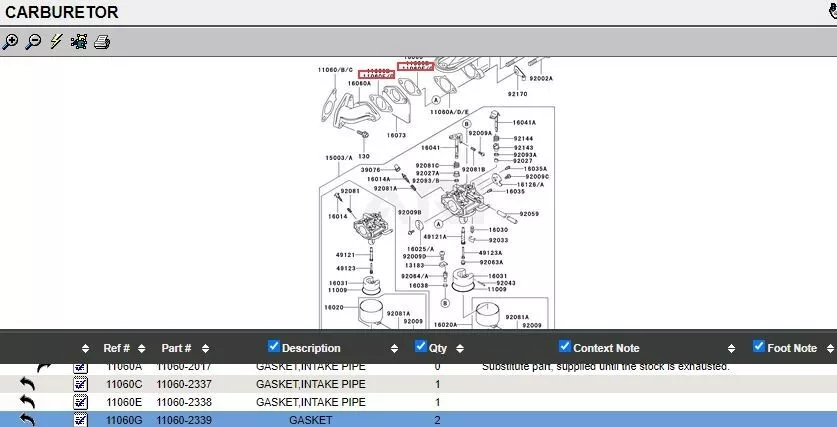Select part number 11060-2338
Image resolution: width=837 pixels, height=427 pixels.
[184, 402]
